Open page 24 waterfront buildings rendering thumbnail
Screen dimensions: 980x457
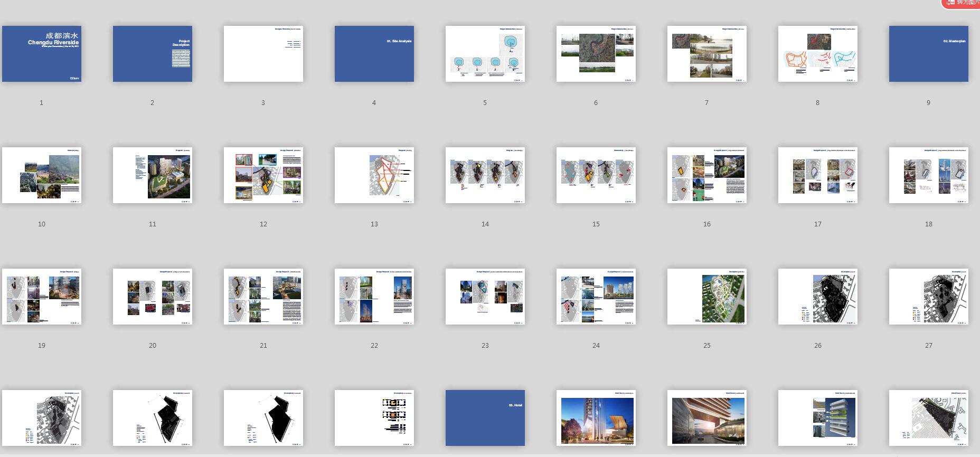point(596,297)
